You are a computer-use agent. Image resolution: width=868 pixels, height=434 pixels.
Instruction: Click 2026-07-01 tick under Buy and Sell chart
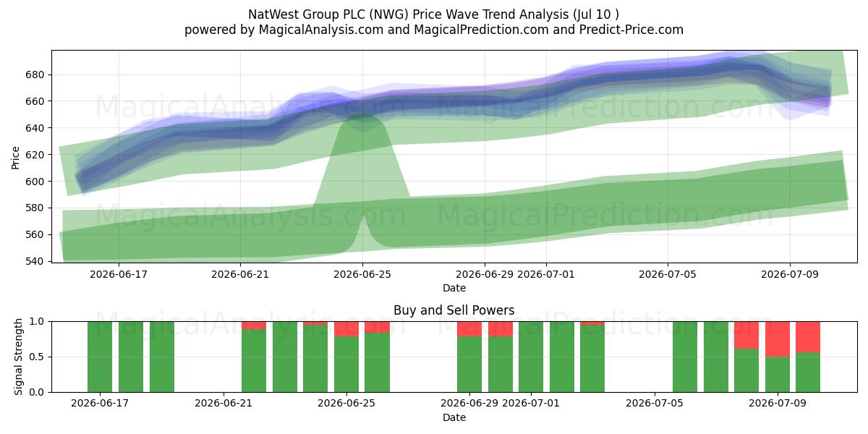[x=531, y=404]
